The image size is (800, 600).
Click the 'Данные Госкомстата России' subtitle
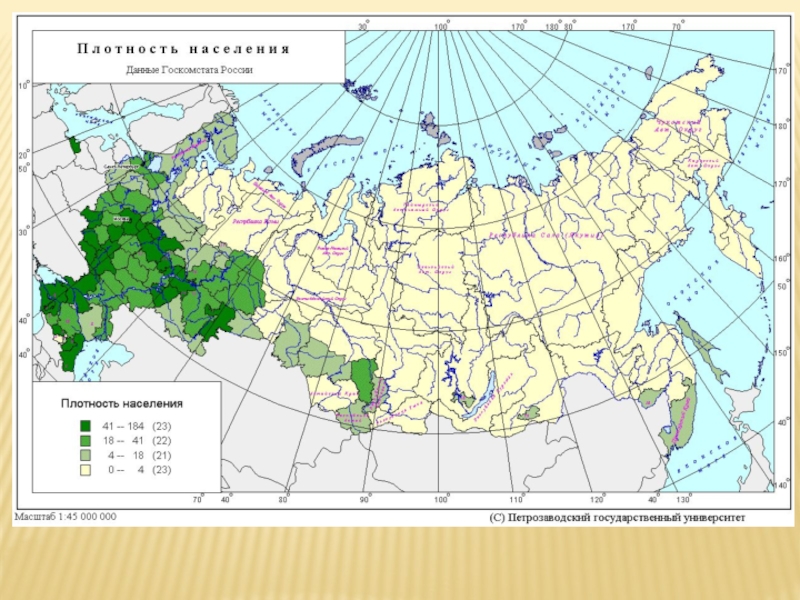[x=189, y=70]
